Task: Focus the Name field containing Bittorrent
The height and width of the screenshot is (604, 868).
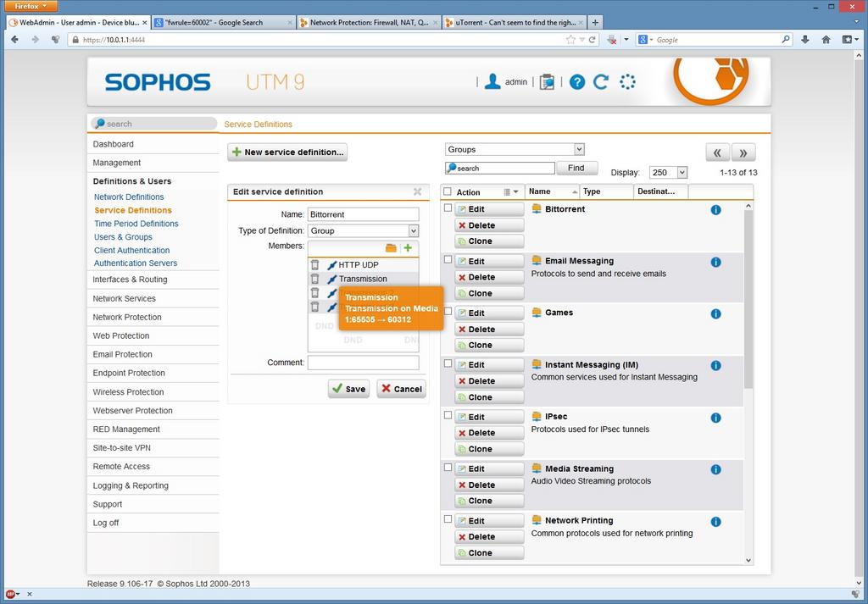Action: (363, 214)
